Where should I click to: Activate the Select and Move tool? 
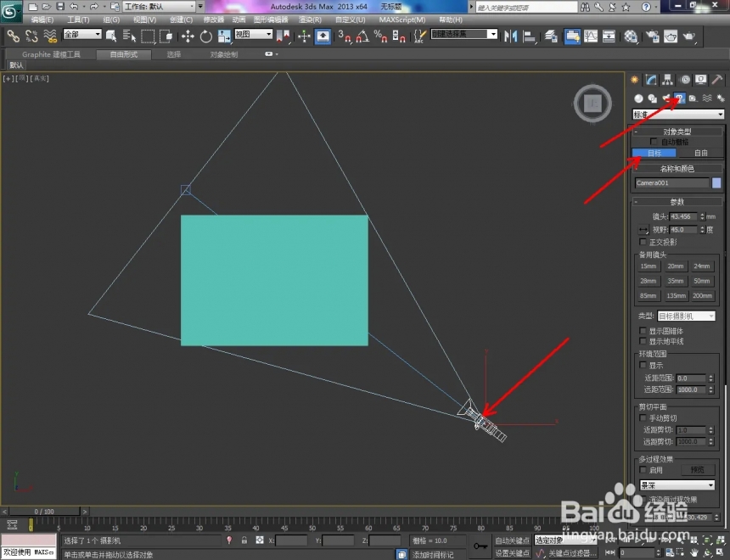(x=188, y=36)
